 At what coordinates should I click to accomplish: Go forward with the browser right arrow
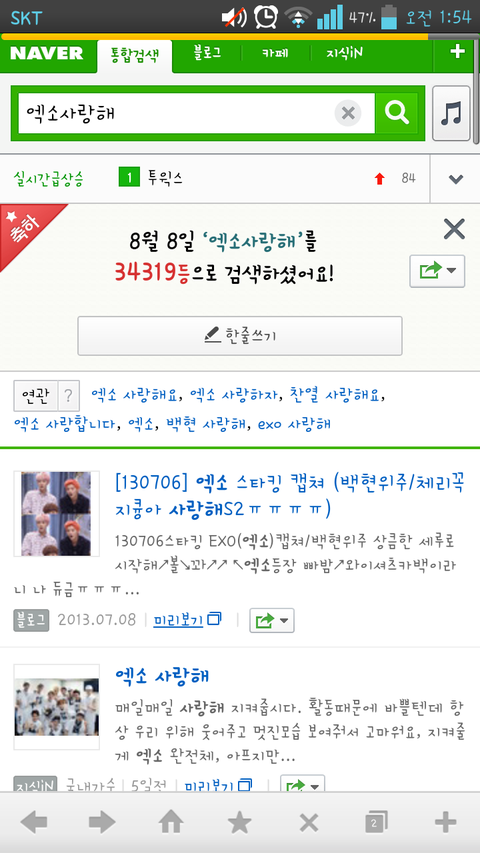pos(102,822)
